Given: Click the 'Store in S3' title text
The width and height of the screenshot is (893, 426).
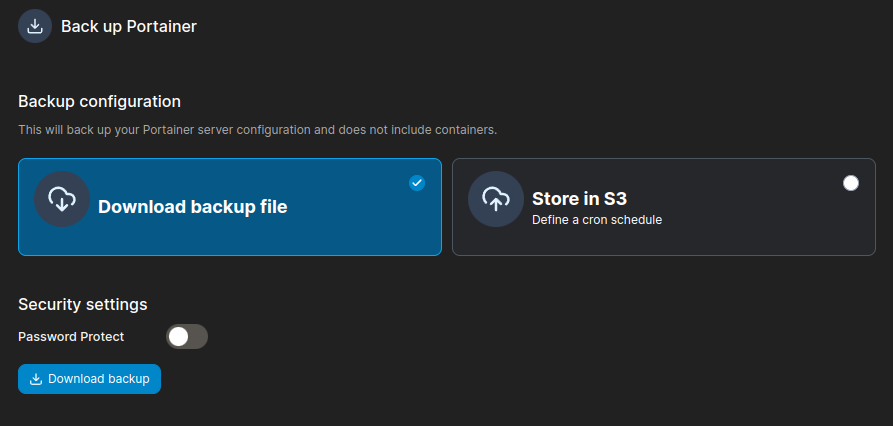Looking at the screenshot, I should pyautogui.click(x=579, y=198).
